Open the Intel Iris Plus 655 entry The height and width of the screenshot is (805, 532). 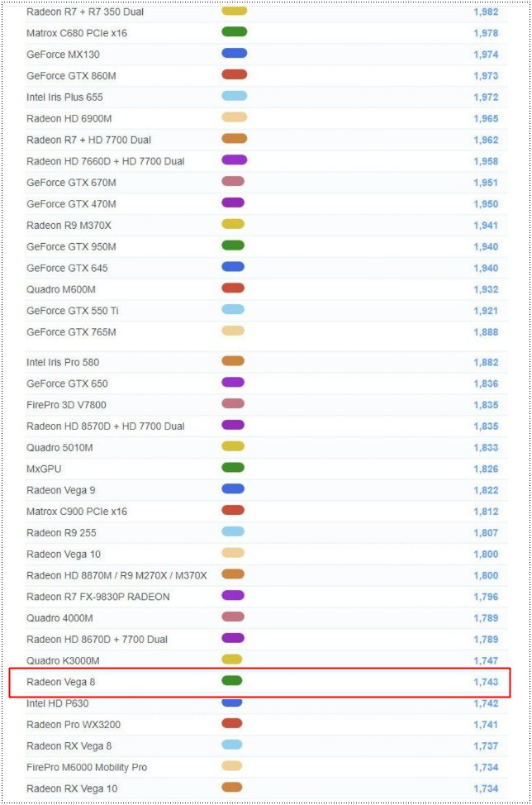tap(64, 97)
